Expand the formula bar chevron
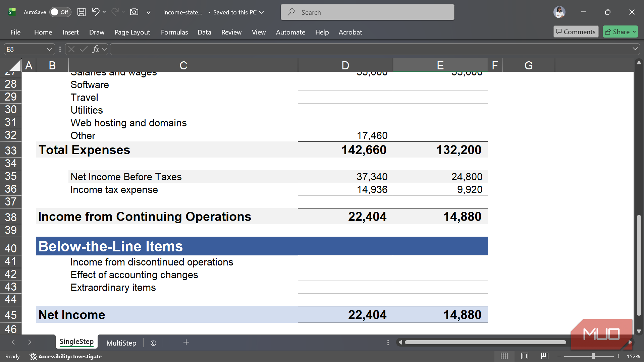 [x=635, y=49]
